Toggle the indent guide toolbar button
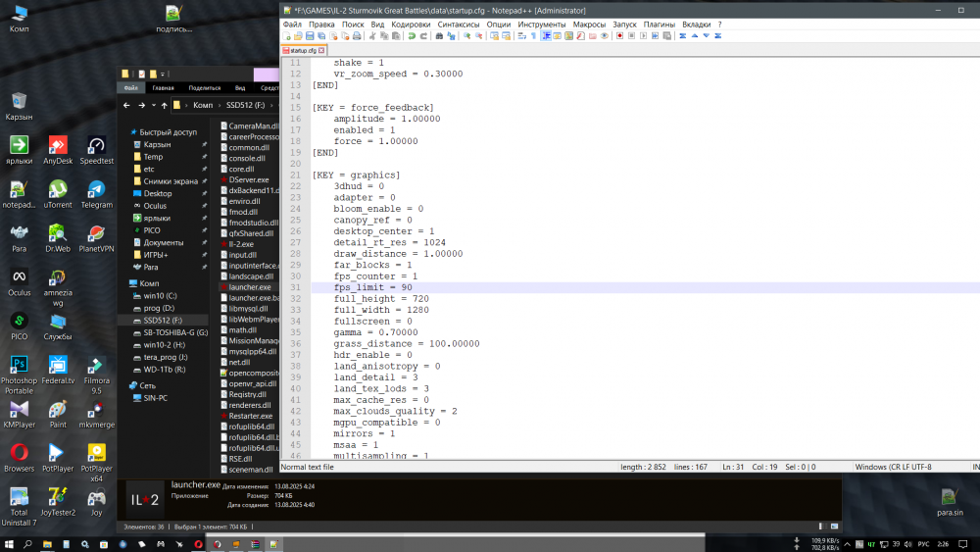Screen dimensions: 980x552 tap(546, 36)
